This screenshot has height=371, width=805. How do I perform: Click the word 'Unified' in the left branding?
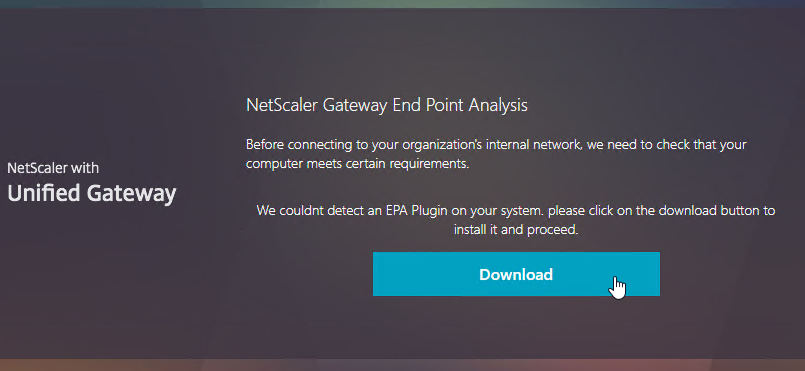click(44, 193)
